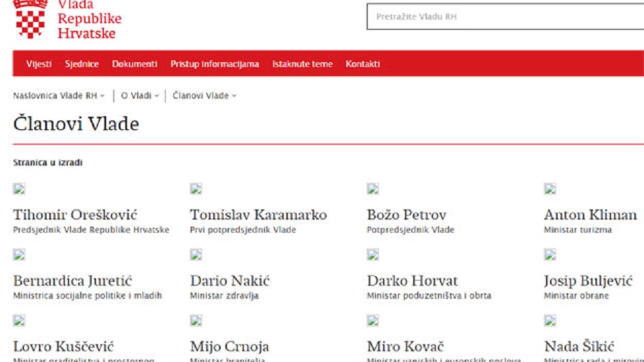Click broken photo icon above Darko Horvat
Screen dimensions: 644x362
coord(373,255)
